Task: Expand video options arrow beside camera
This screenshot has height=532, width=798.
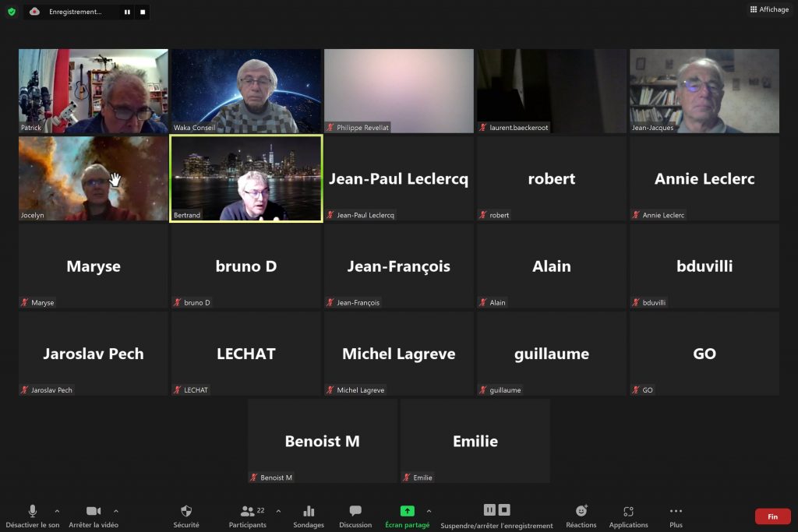Action: (116, 511)
